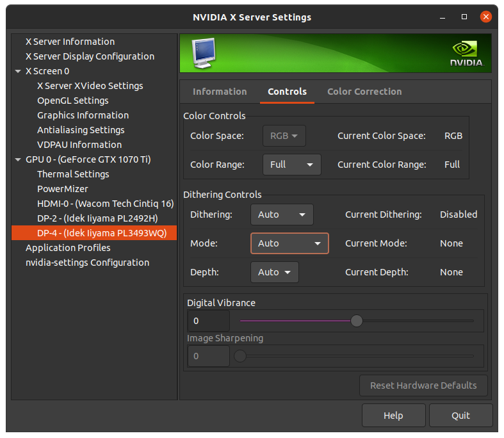Switch to the Information tab

click(220, 92)
